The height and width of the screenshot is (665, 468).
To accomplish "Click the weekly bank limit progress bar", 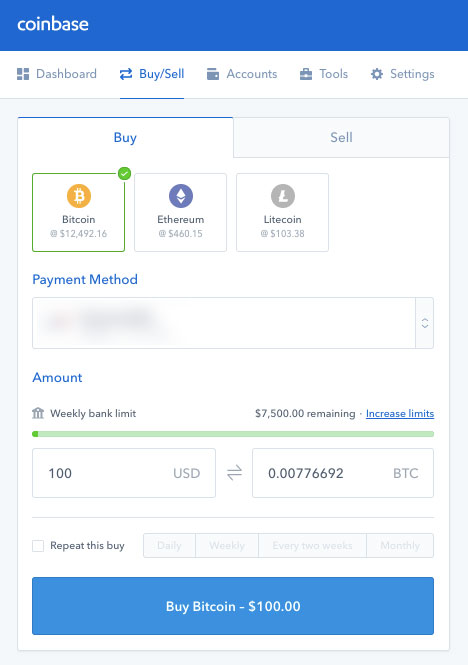I will (x=233, y=434).
